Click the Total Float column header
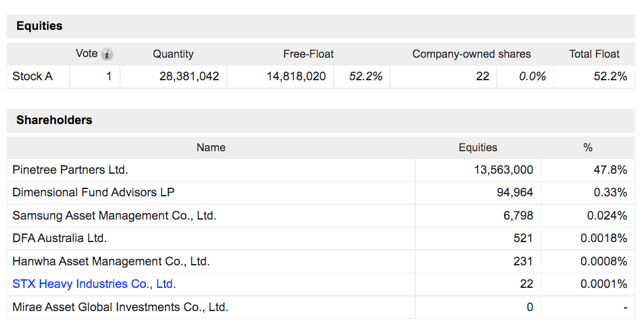 pyautogui.click(x=594, y=54)
